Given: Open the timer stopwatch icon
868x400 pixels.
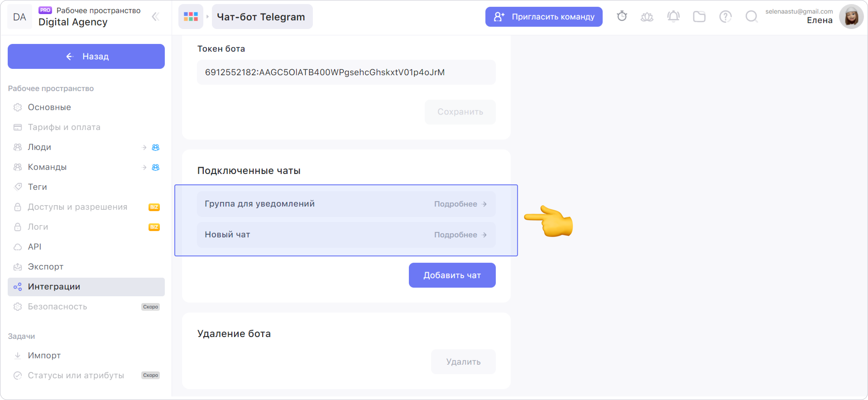Looking at the screenshot, I should [x=622, y=16].
